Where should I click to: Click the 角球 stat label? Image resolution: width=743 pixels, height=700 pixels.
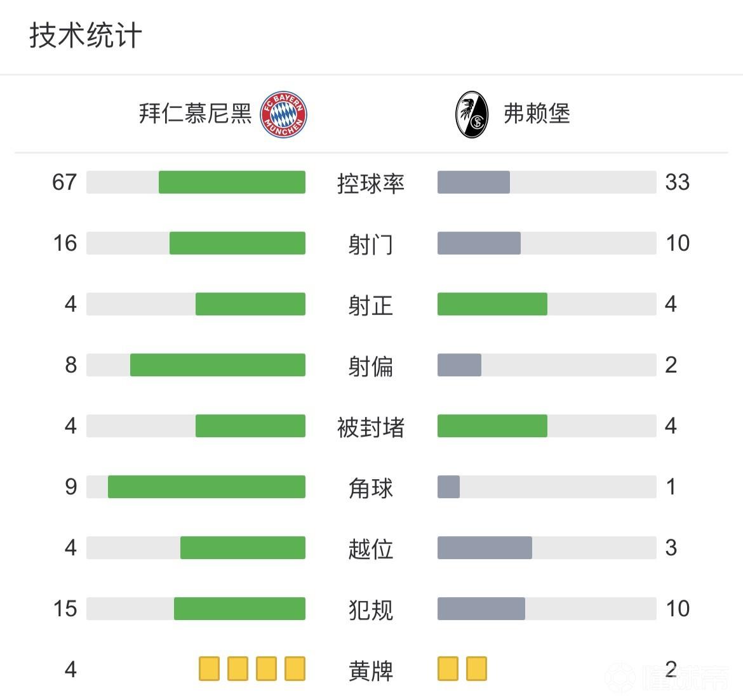pyautogui.click(x=371, y=488)
